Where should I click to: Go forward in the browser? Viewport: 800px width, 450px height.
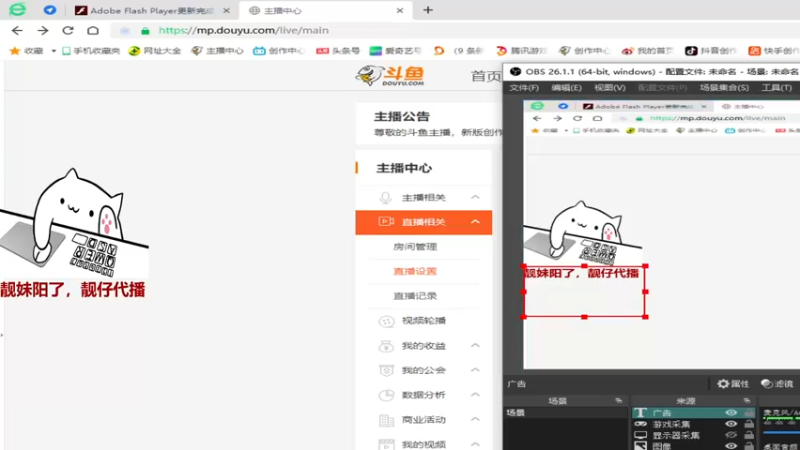tap(43, 31)
